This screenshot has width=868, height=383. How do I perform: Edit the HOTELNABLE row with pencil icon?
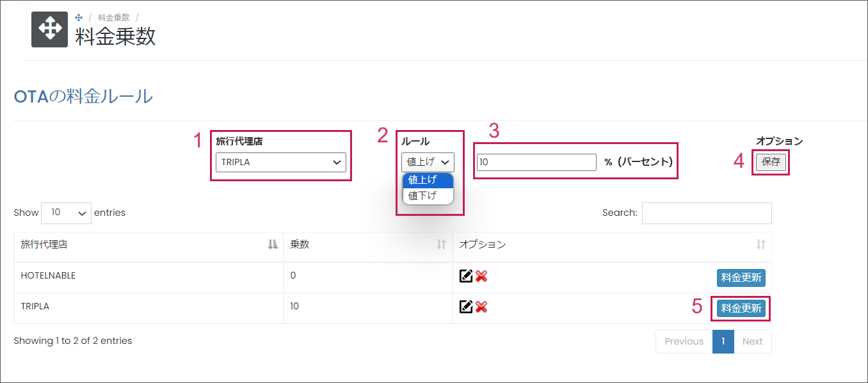pos(466,276)
